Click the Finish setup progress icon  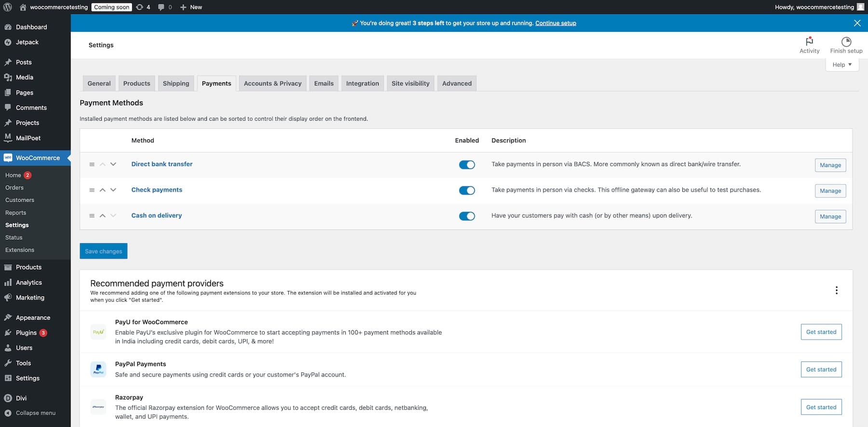point(846,42)
